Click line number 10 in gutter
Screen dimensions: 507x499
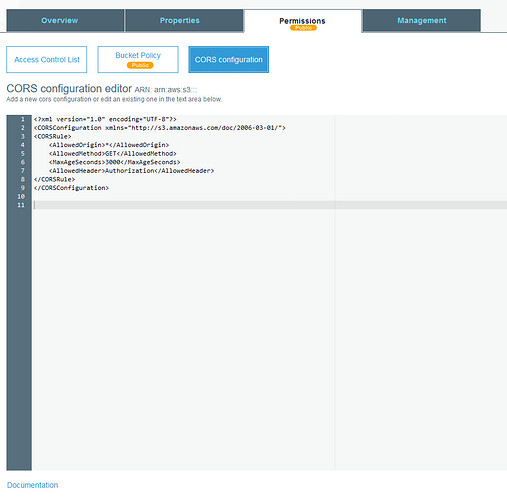(21, 196)
